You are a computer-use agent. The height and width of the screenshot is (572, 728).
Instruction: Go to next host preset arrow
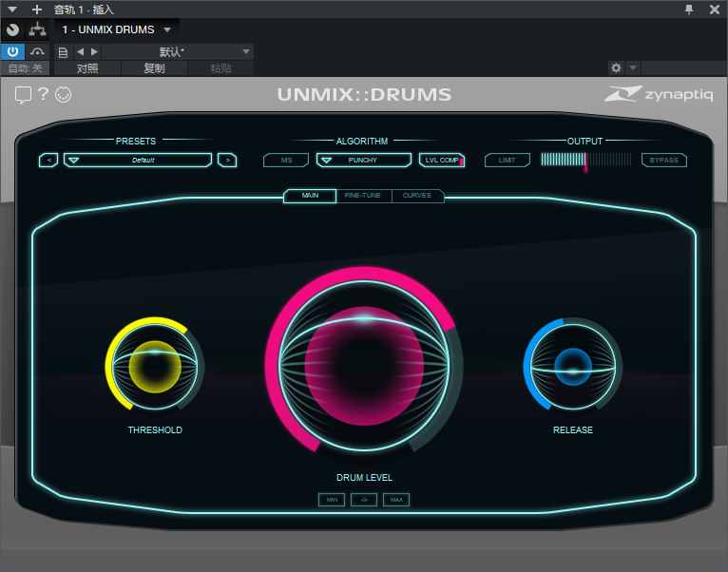pyautogui.click(x=94, y=51)
